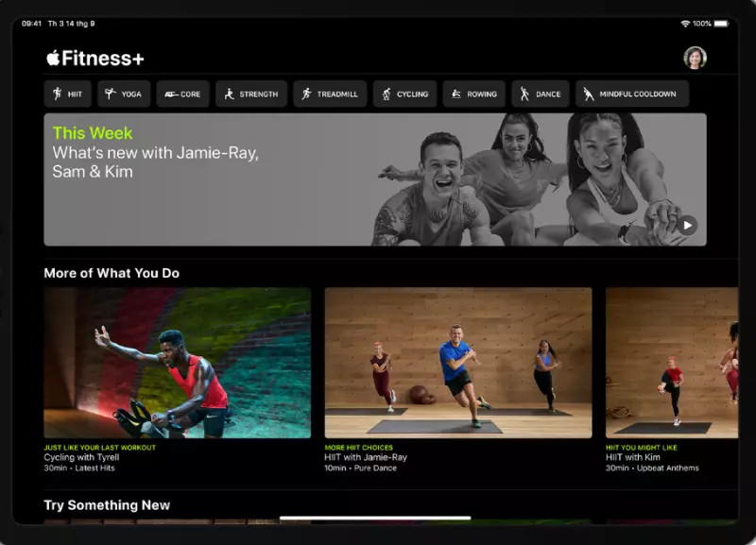Choose the Core plank icon
Screen dimensions: 756x545
point(171,94)
